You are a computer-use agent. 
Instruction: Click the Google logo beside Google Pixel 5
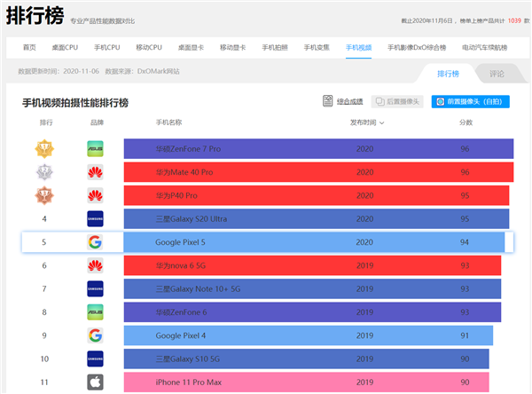[x=95, y=242]
